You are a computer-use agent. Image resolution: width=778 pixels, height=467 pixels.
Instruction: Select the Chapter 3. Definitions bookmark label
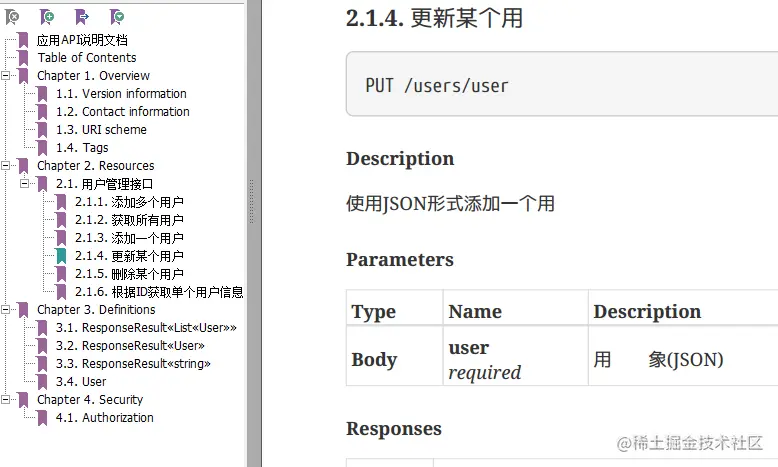(x=96, y=309)
